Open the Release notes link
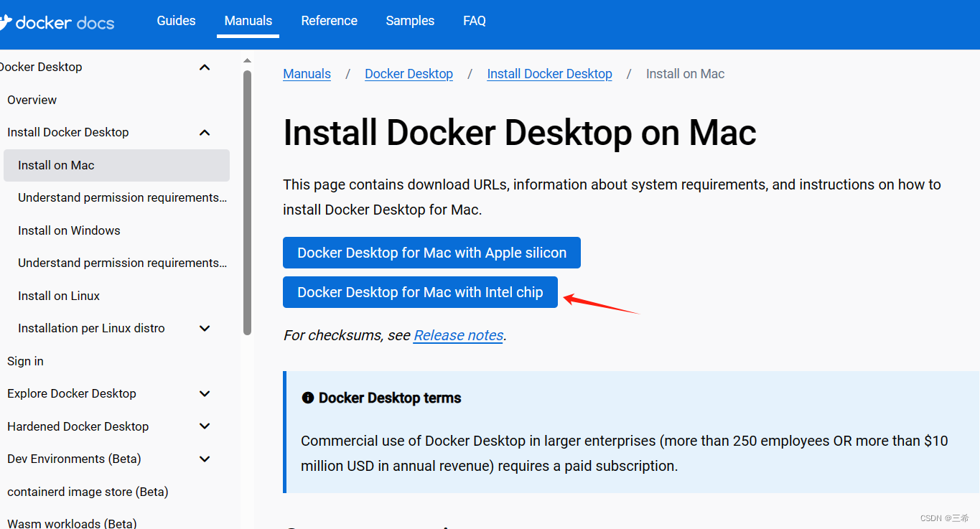Screen dimensions: 980x529 pyautogui.click(x=457, y=334)
